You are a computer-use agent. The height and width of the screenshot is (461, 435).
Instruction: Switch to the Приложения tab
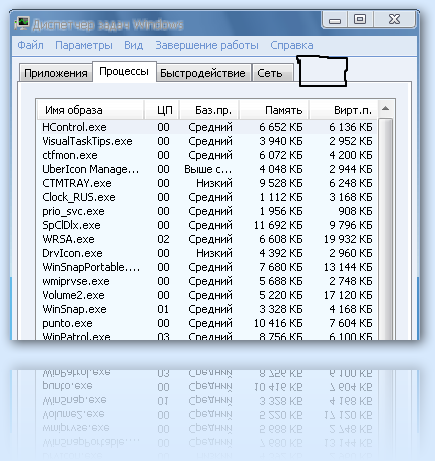coord(56,73)
